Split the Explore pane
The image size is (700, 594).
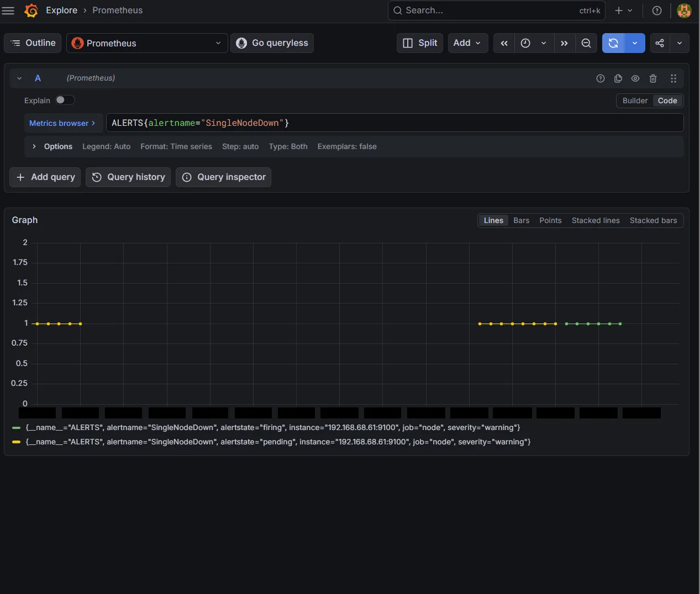point(420,43)
